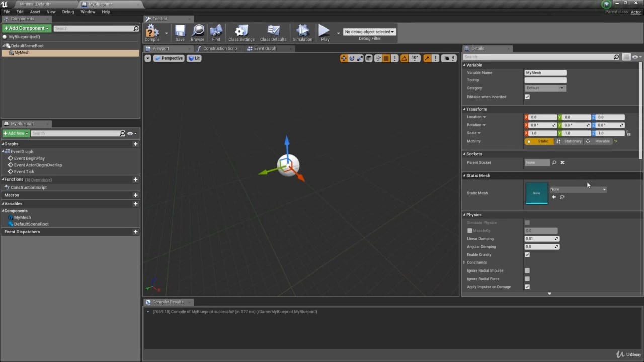
Task: Switch to the Event Graph tab
Action: [265, 48]
